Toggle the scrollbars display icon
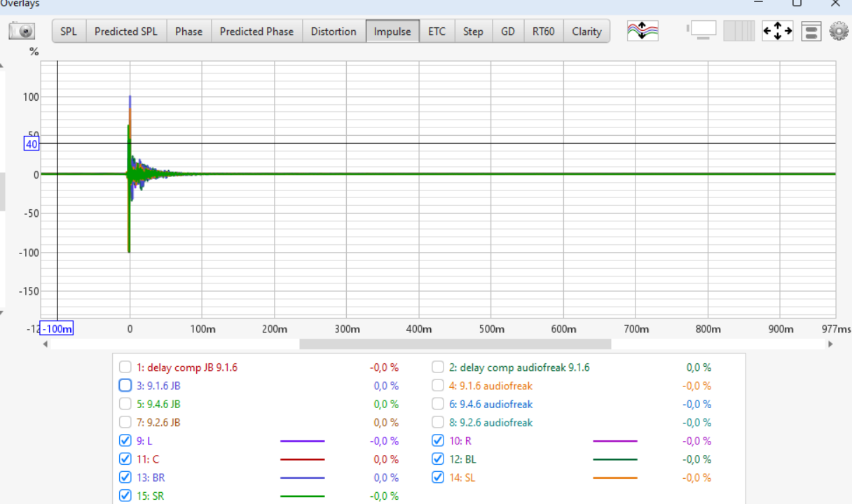This screenshot has width=852, height=504. click(x=702, y=31)
